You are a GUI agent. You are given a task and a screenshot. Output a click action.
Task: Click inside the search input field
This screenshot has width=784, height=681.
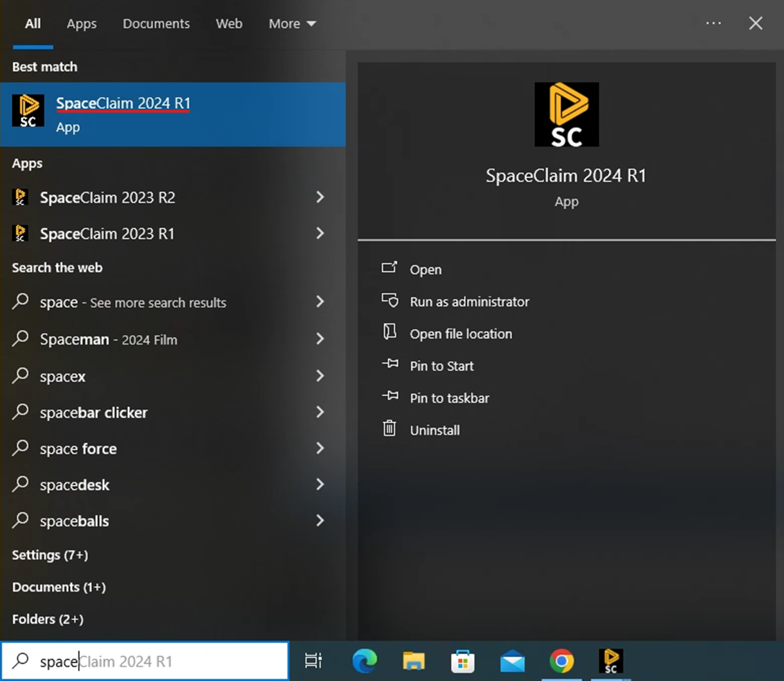coord(145,660)
